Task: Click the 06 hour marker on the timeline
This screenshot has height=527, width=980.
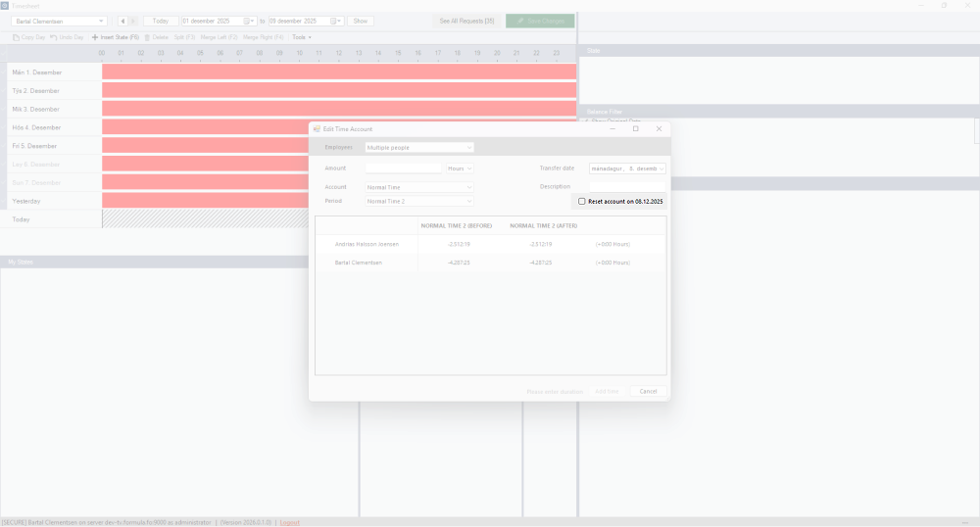Action: click(x=220, y=54)
